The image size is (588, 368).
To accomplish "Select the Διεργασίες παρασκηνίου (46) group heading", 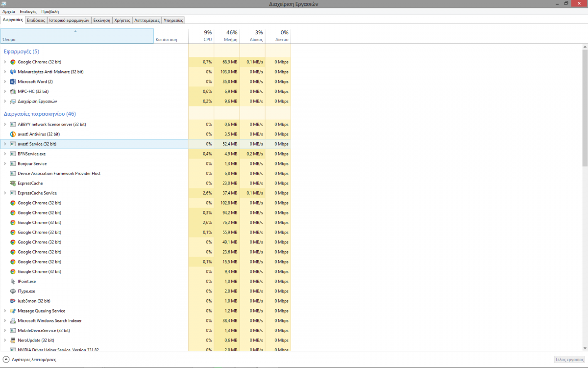I will 40,114.
